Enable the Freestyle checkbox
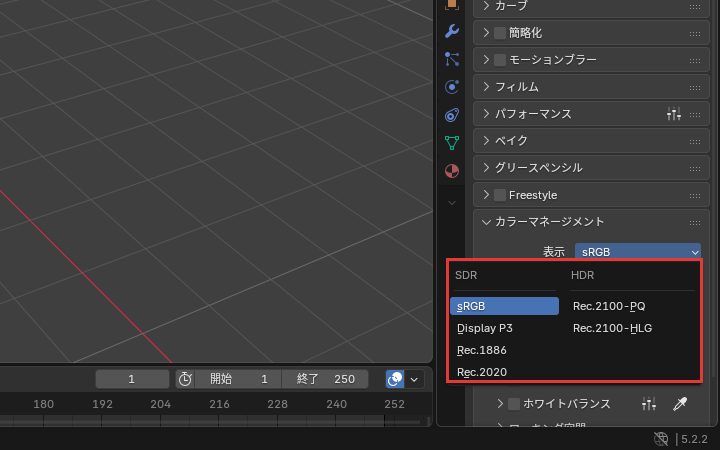This screenshot has width=720, height=450. (x=500, y=195)
